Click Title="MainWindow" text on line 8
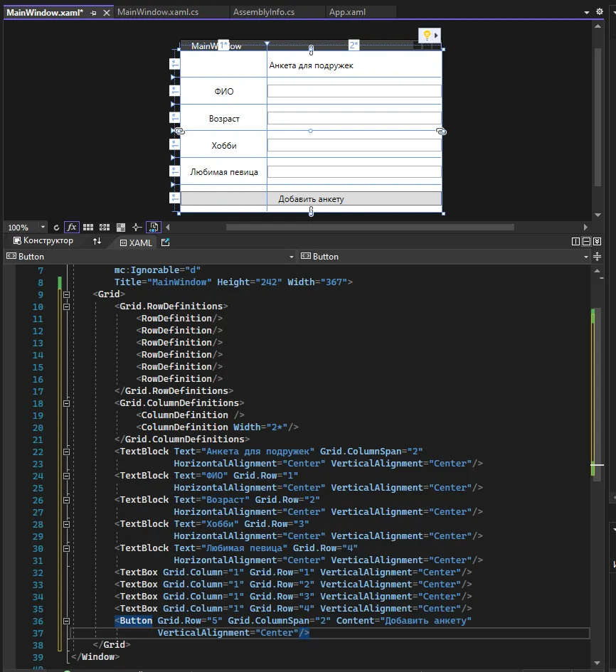 coord(163,282)
